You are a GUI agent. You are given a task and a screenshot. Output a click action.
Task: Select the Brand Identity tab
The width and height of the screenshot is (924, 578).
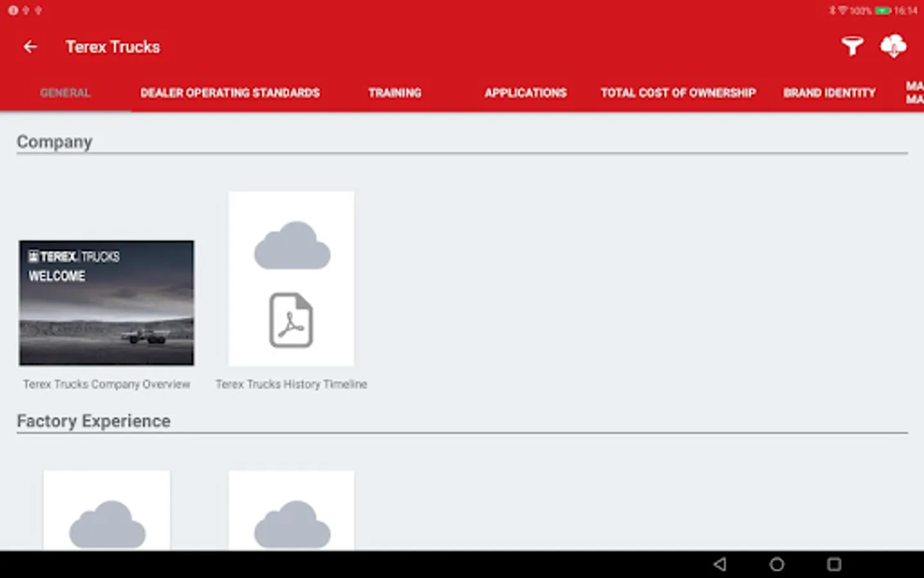click(829, 93)
